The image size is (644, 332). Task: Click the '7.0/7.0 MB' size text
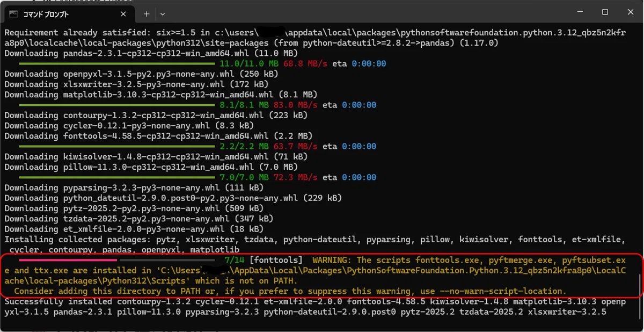244,177
